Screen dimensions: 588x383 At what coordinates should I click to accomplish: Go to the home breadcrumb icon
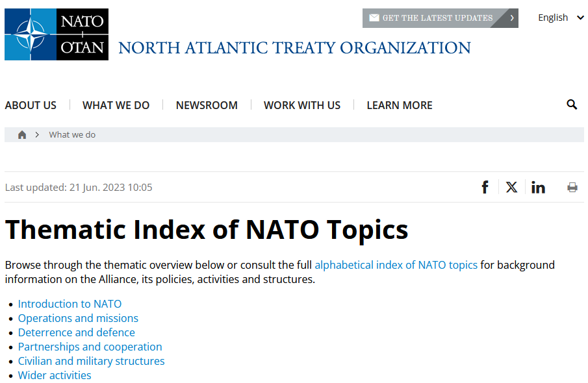point(22,135)
